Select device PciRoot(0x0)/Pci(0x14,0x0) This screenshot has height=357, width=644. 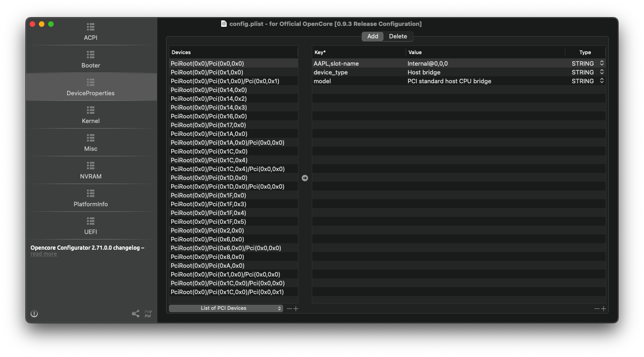234,90
